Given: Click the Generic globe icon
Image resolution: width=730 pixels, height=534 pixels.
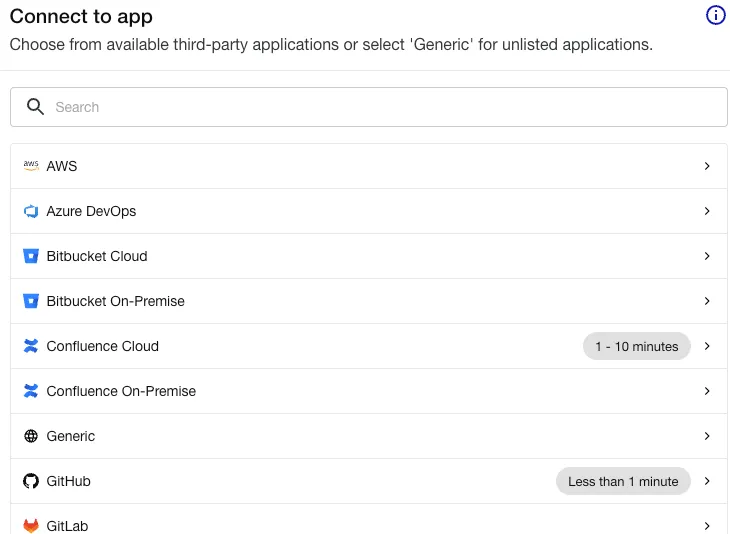Looking at the screenshot, I should pos(31,436).
